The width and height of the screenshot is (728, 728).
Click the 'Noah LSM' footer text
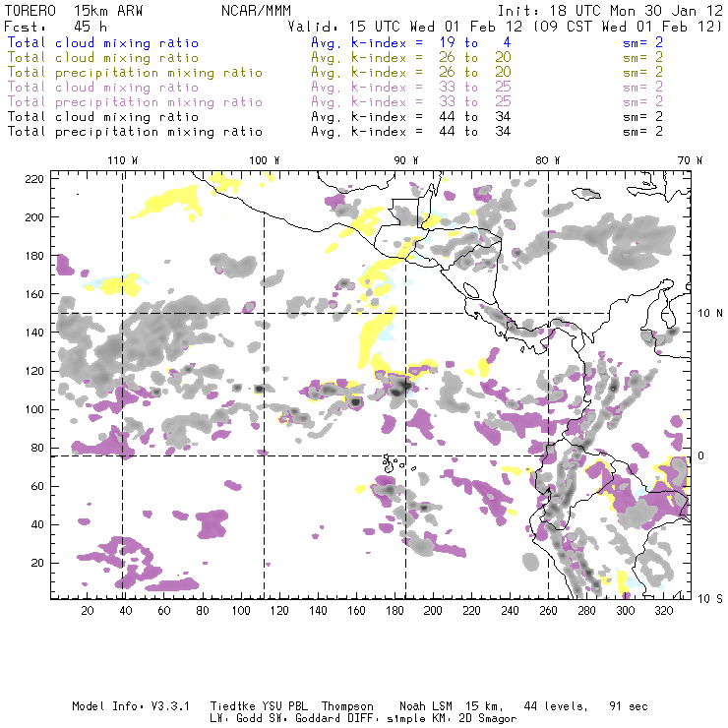(426, 706)
